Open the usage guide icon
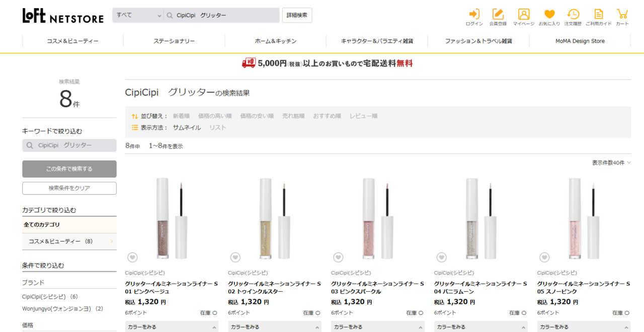Viewport: 644px width, 332px height. click(598, 15)
